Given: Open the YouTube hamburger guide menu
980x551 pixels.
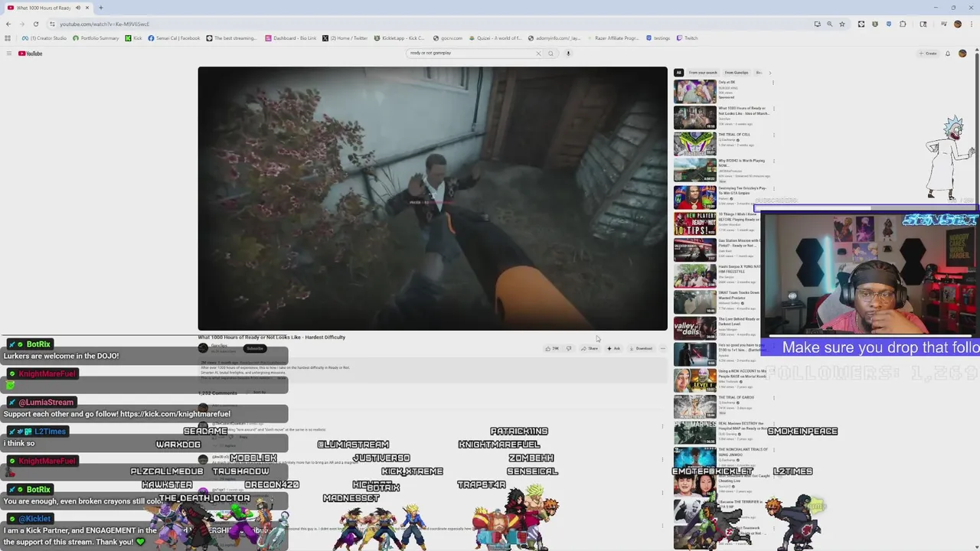Looking at the screenshot, I should click(x=9, y=54).
